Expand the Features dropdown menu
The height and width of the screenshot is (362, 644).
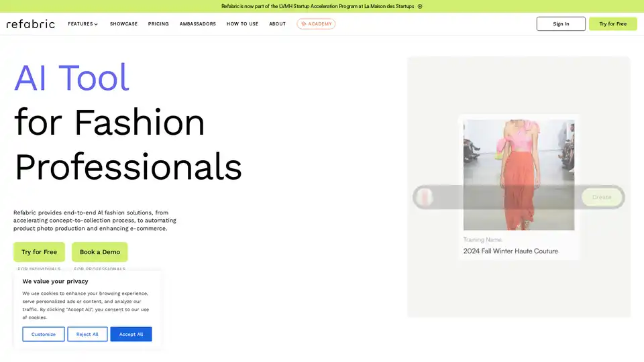[80, 24]
